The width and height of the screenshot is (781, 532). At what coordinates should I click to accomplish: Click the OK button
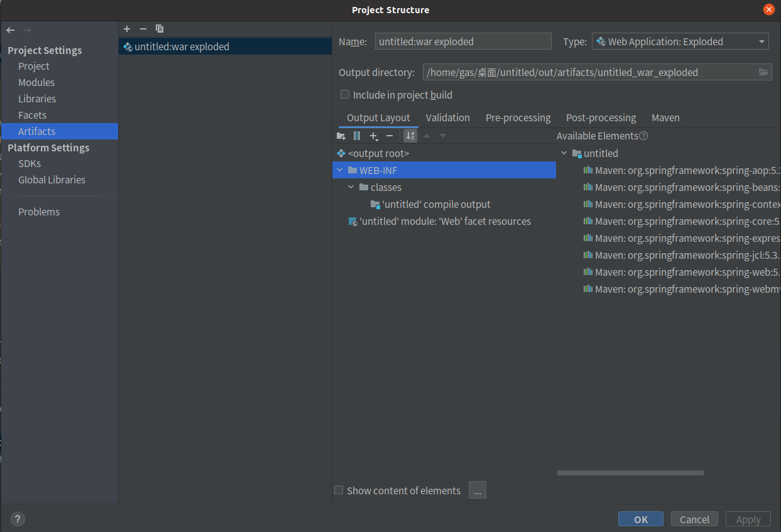(x=641, y=519)
